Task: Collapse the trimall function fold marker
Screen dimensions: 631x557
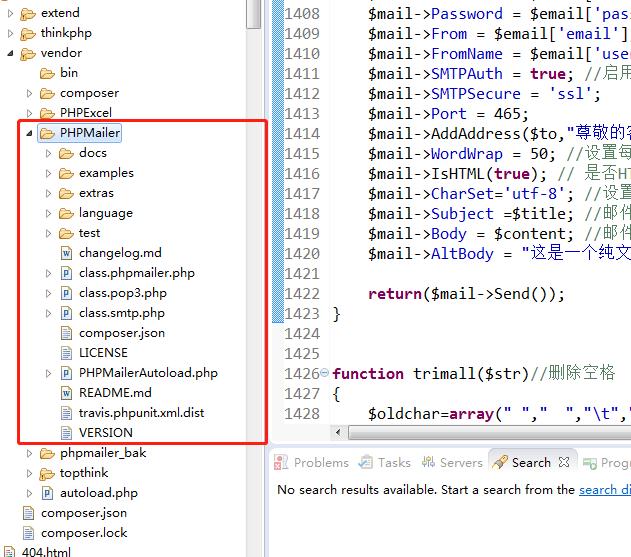Action: 325,373
